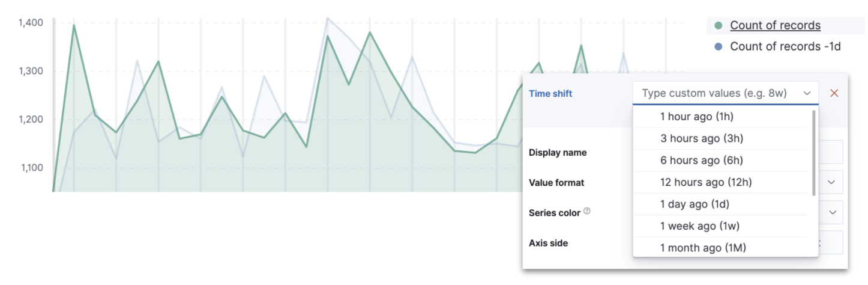Click the Display name text field
The image size is (868, 285).
tap(831, 153)
